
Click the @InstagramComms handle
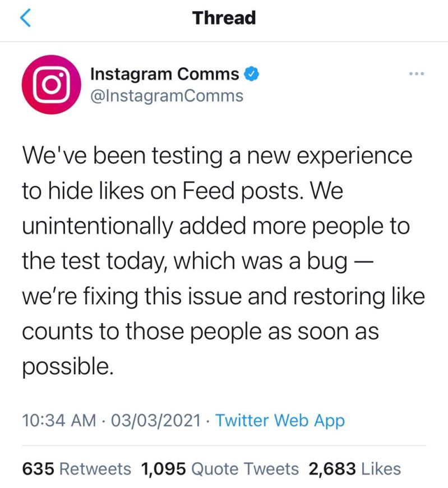(167, 96)
